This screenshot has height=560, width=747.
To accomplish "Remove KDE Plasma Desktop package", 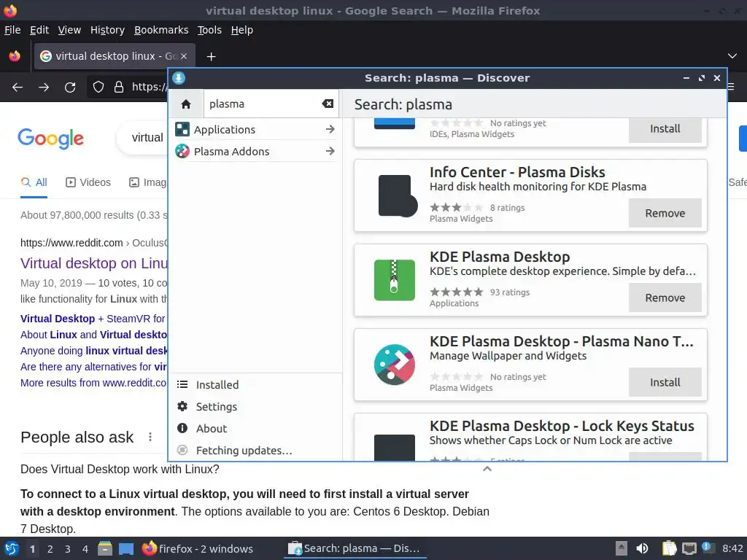I will coord(665,297).
